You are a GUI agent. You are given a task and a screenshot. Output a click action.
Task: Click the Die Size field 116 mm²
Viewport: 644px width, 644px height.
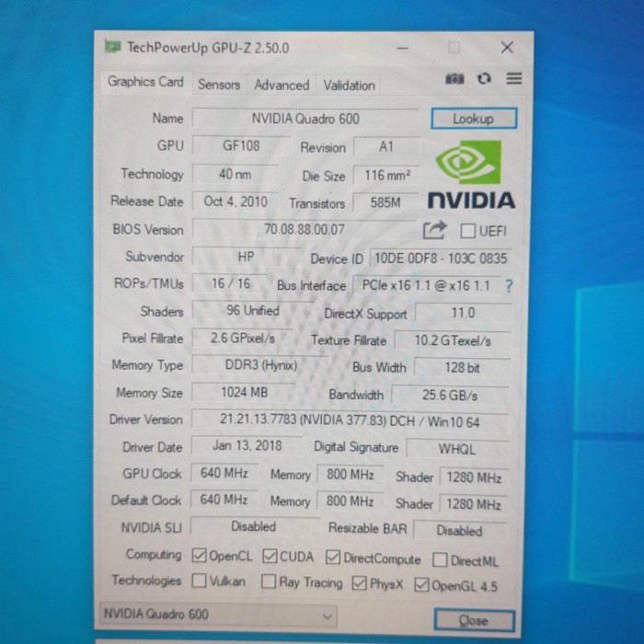[x=386, y=176]
